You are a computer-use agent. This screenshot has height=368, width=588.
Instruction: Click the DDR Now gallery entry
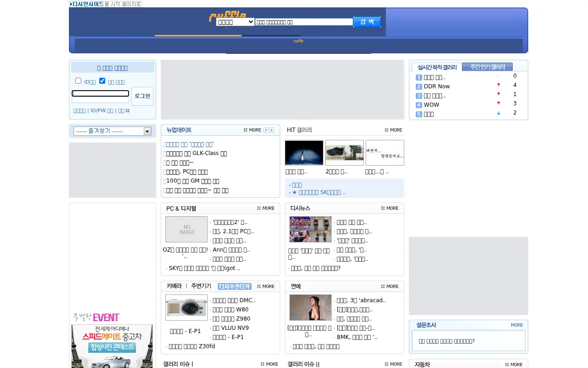coord(437,86)
